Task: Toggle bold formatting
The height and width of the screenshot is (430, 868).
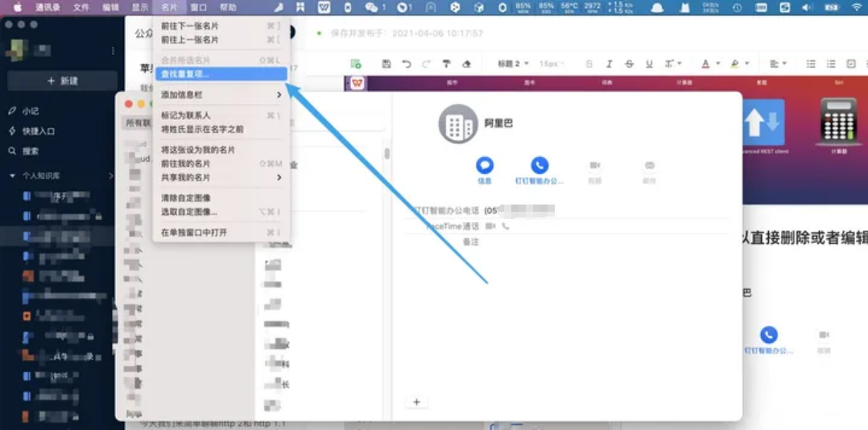Action: pyautogui.click(x=589, y=64)
